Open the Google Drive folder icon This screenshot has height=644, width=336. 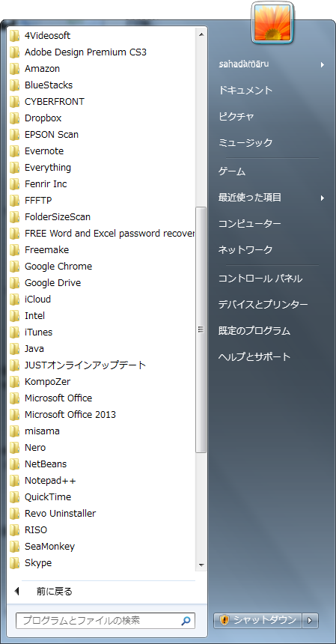pos(14,283)
